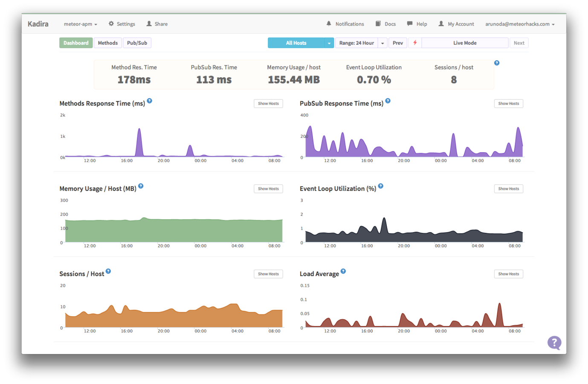
Task: Expand the meteor-apm app dropdown
Action: click(x=81, y=24)
